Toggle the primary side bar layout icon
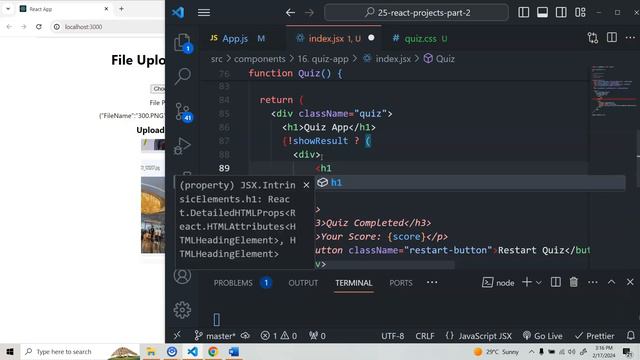 524,13
